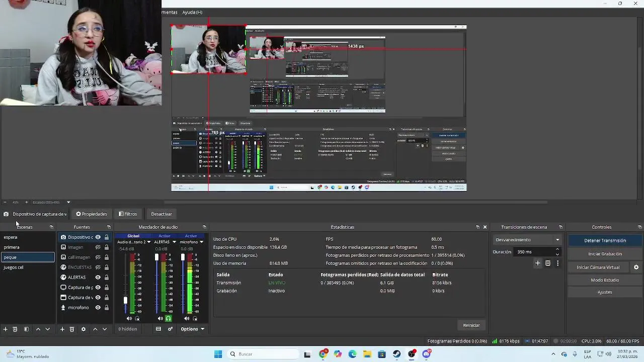The image size is (644, 362).
Task: Move scene down arrow in Escenas toolbar
Action: point(48,329)
